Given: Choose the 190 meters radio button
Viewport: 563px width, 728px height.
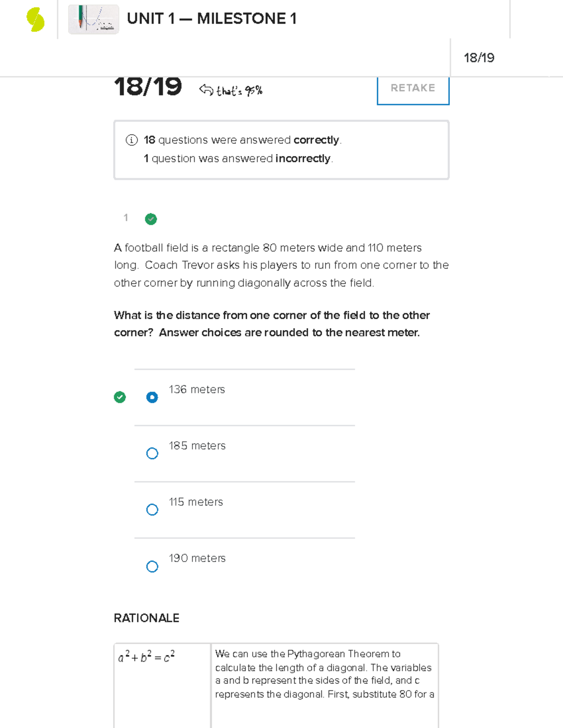Looking at the screenshot, I should [x=152, y=566].
